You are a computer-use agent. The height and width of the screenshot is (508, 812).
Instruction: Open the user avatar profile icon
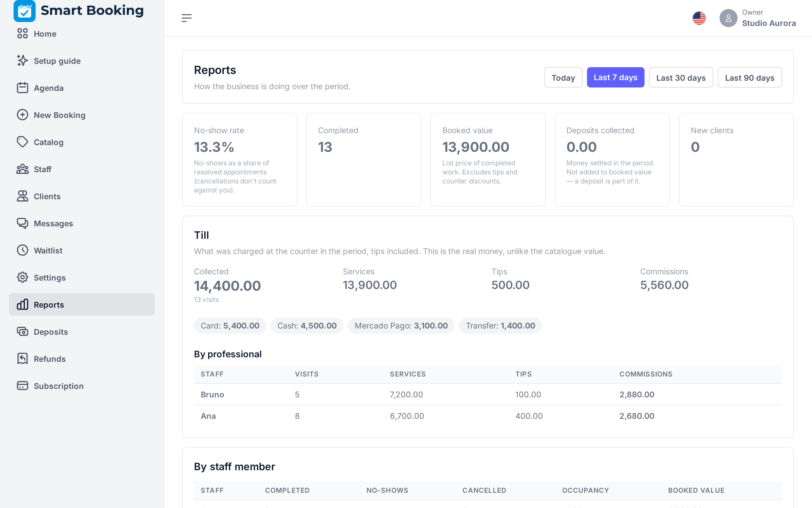point(728,18)
